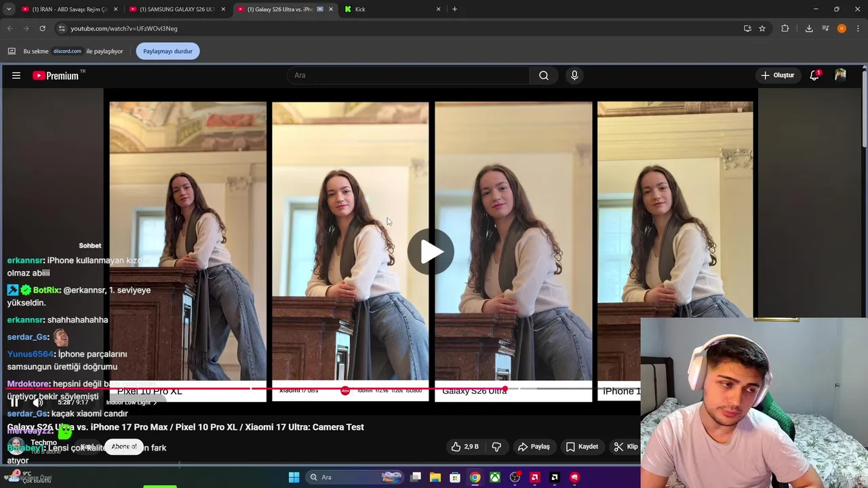The image size is (868, 488).
Task: Open YouTube notifications bell
Action: (x=814, y=75)
